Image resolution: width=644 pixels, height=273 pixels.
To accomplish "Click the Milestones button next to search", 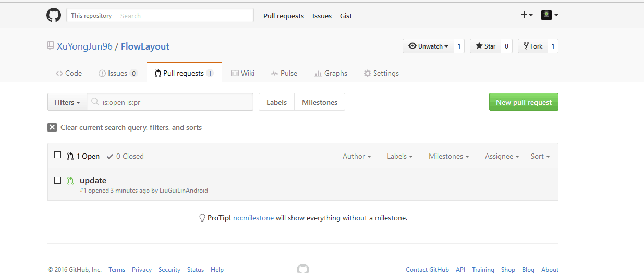I will [x=320, y=102].
